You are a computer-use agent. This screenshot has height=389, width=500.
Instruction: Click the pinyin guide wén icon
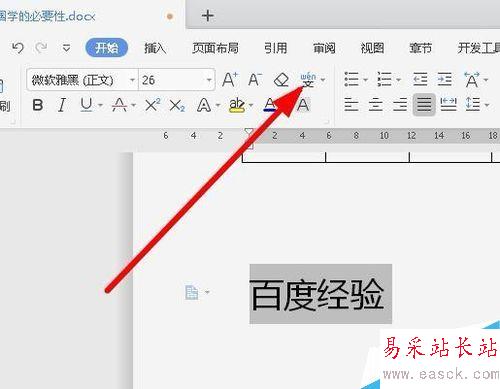click(x=308, y=80)
